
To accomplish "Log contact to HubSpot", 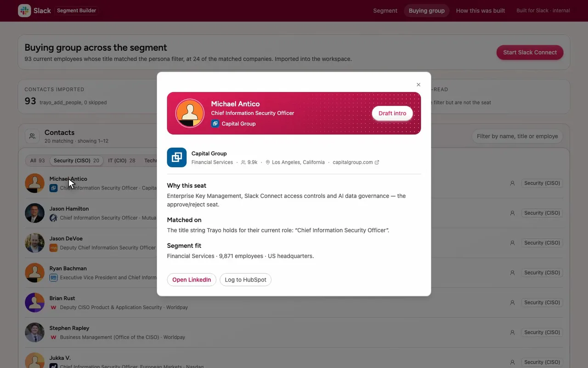I will (245, 280).
